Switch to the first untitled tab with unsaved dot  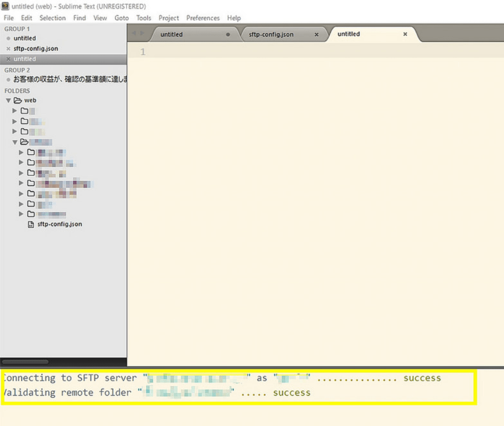195,34
